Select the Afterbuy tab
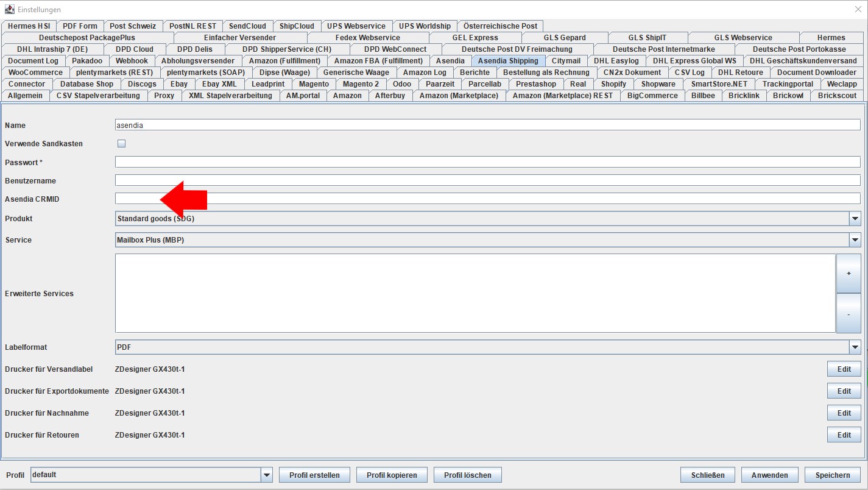This screenshot has height=490, width=868. [x=390, y=96]
